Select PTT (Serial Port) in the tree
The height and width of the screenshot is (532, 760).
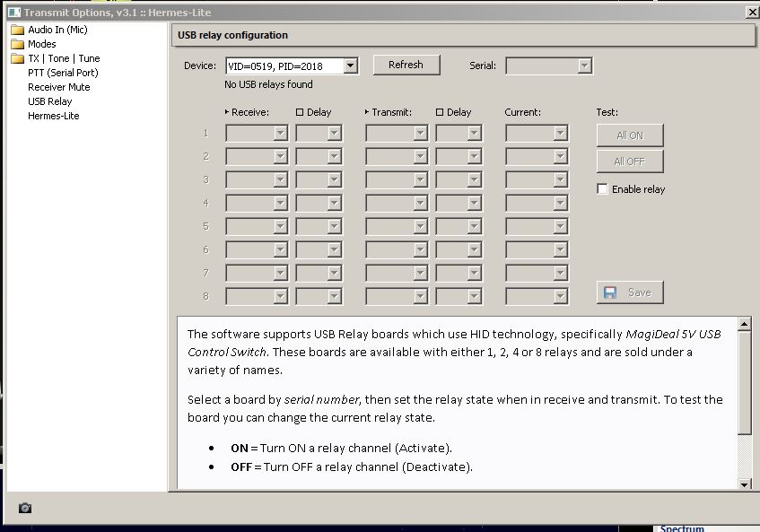pyautogui.click(x=63, y=73)
